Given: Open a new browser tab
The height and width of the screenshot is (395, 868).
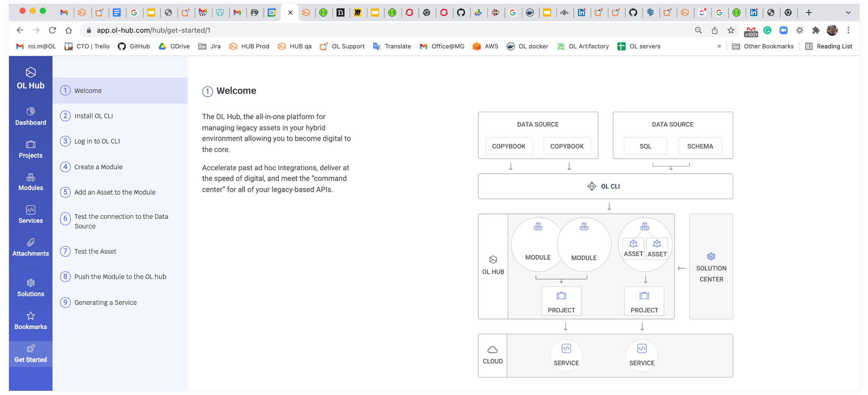Looking at the screenshot, I should tap(809, 12).
